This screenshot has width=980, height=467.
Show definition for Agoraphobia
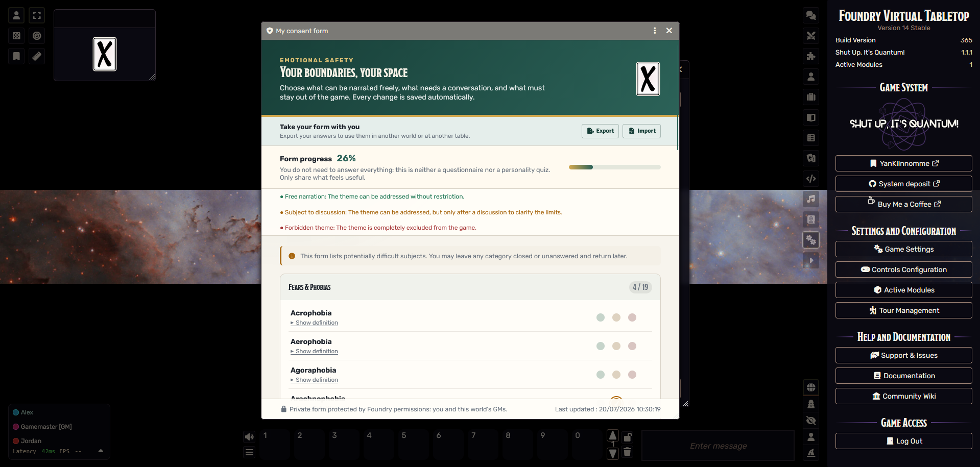(314, 380)
